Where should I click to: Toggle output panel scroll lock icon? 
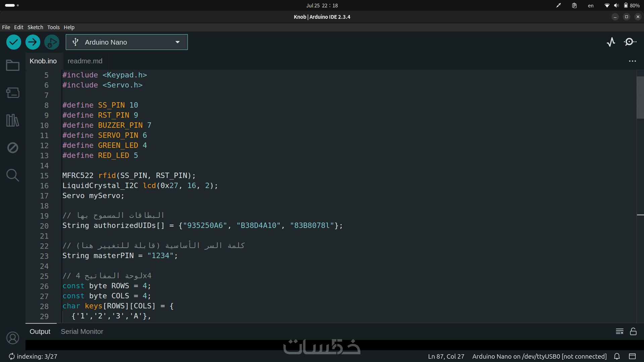pyautogui.click(x=633, y=331)
